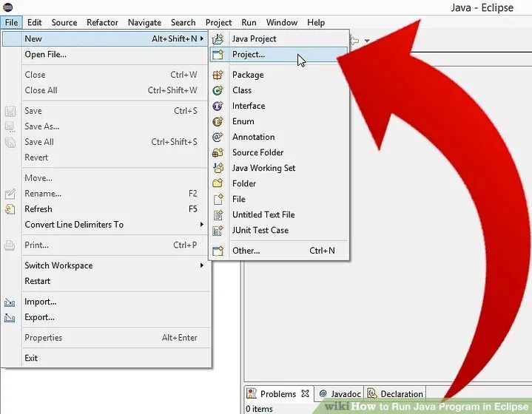Screen dimensions: 532x414
Task: Open the Help menu
Action: coord(316,22)
